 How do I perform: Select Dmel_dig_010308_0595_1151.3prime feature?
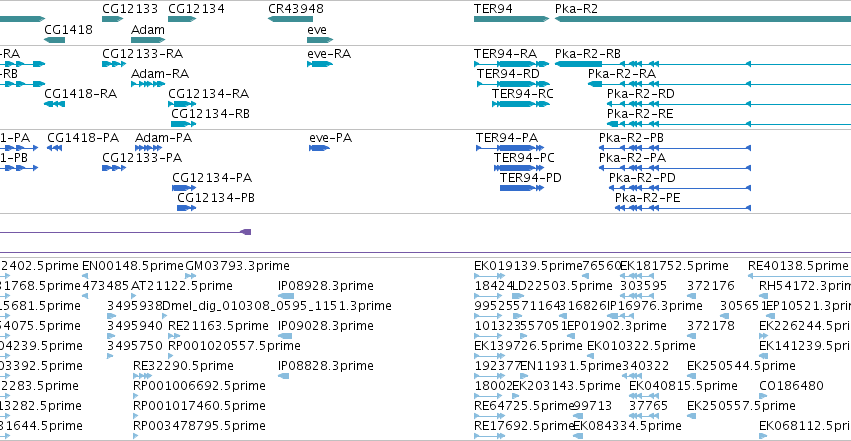pyautogui.click(x=166, y=316)
